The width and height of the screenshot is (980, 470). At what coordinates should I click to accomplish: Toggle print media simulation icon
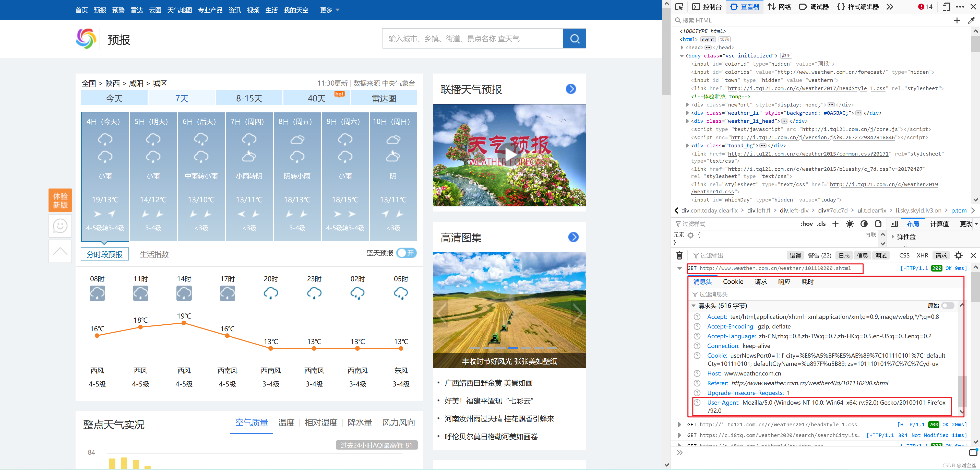[x=878, y=224]
